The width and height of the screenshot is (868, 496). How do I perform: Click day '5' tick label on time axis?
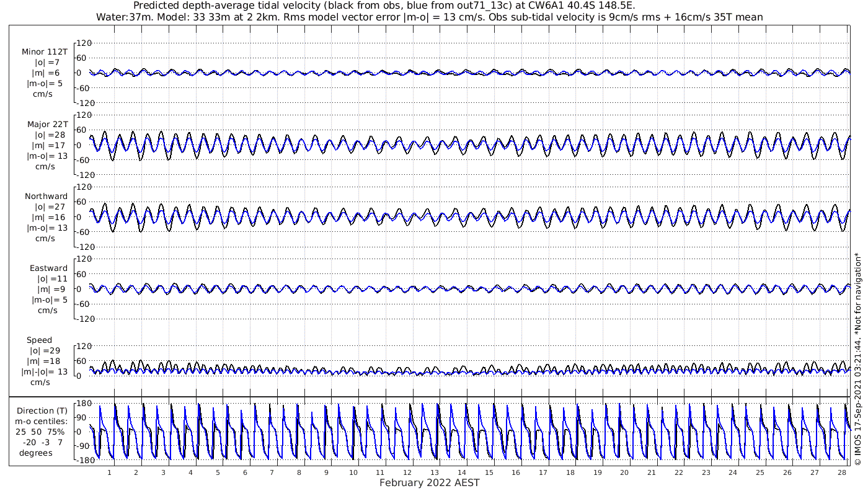pos(218,472)
